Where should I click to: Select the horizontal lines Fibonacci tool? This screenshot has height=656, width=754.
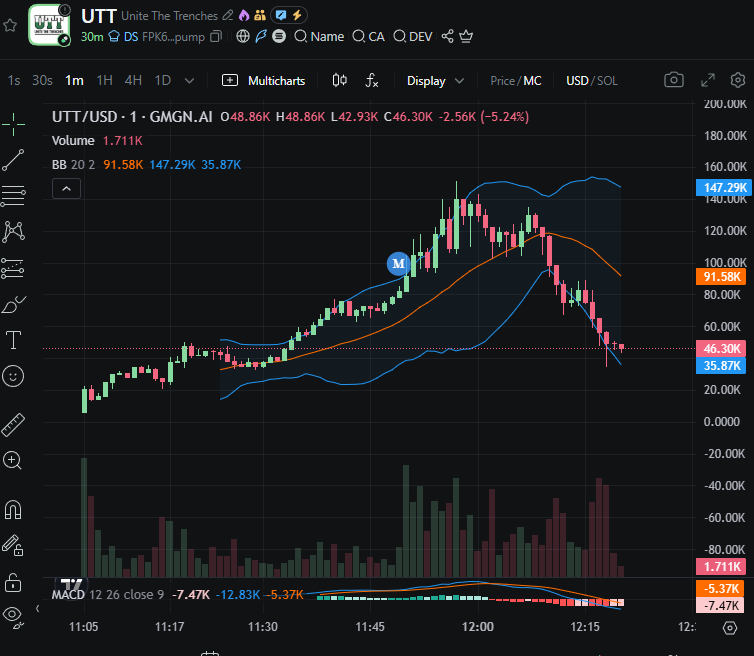(13, 196)
